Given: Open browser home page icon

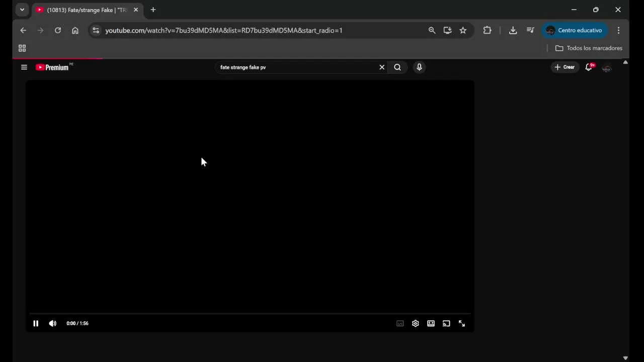Looking at the screenshot, I should pyautogui.click(x=75, y=30).
